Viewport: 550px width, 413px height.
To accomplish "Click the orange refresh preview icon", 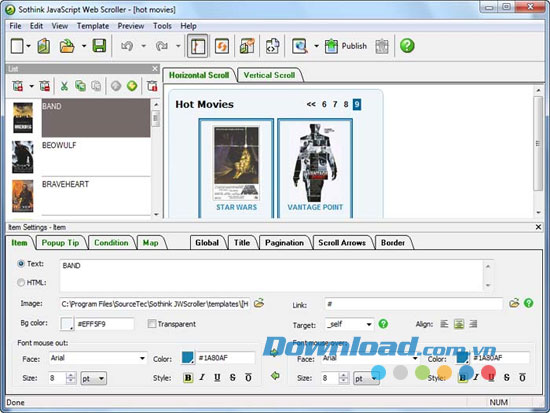I will point(222,46).
